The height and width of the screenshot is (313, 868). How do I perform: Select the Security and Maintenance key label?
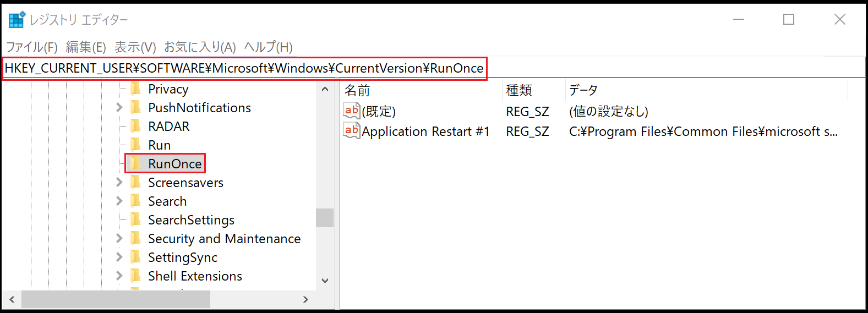pos(225,239)
